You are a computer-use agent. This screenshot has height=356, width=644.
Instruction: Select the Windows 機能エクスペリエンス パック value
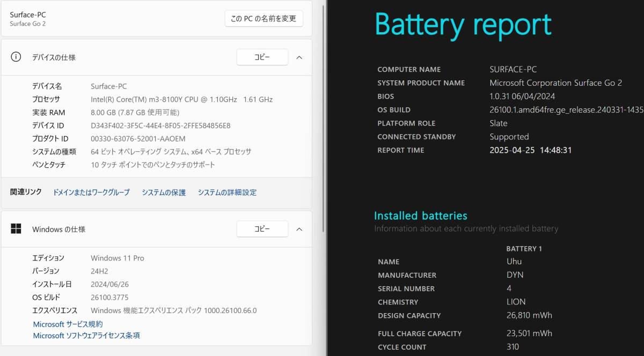pos(174,310)
